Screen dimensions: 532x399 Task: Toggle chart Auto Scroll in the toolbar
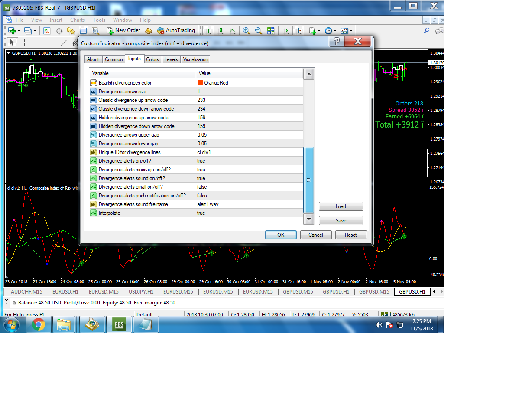(285, 31)
